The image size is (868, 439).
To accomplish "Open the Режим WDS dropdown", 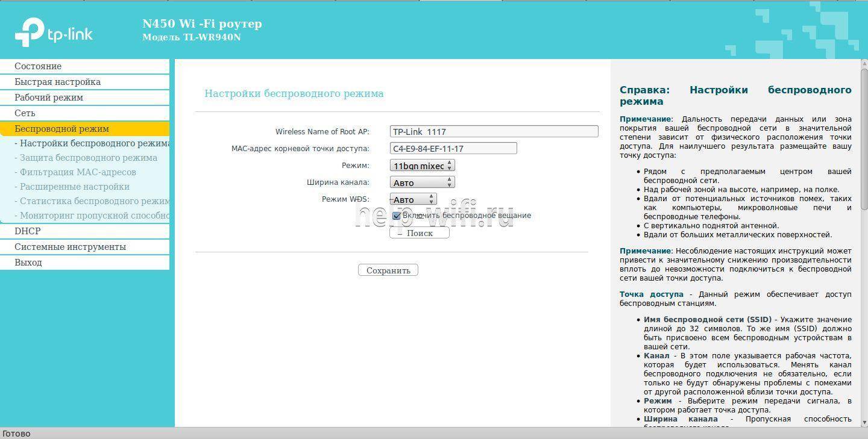I will 413,199.
